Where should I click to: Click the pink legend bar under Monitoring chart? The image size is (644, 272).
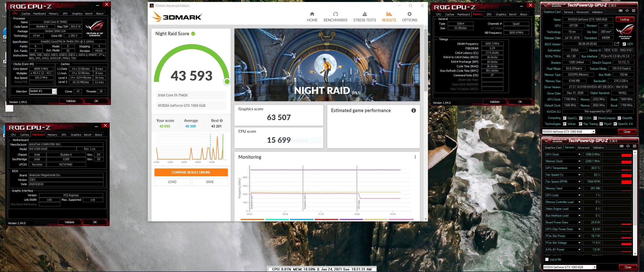(x=401, y=219)
